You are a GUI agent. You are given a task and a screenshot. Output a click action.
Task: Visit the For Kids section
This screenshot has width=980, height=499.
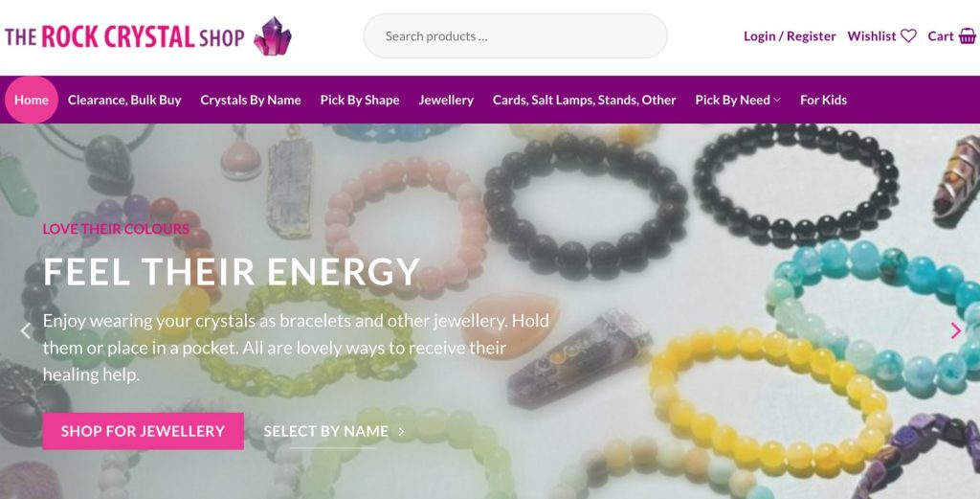click(x=823, y=100)
